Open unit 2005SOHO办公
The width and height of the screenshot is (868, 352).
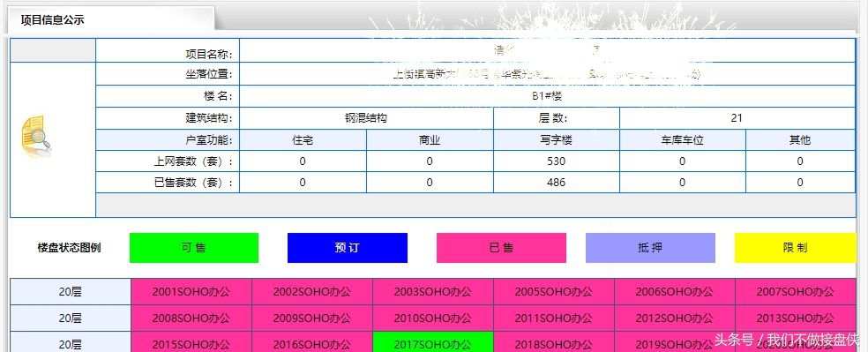tap(554, 292)
